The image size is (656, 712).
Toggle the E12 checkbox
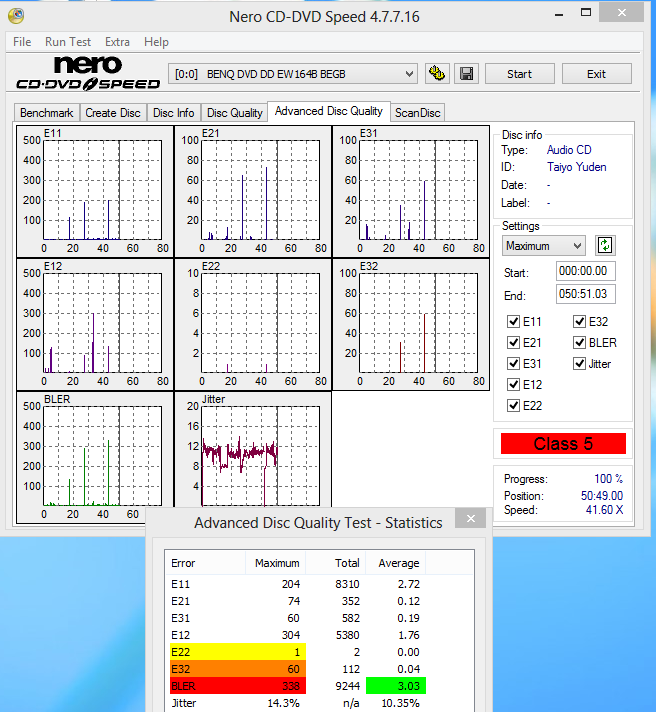[513, 385]
